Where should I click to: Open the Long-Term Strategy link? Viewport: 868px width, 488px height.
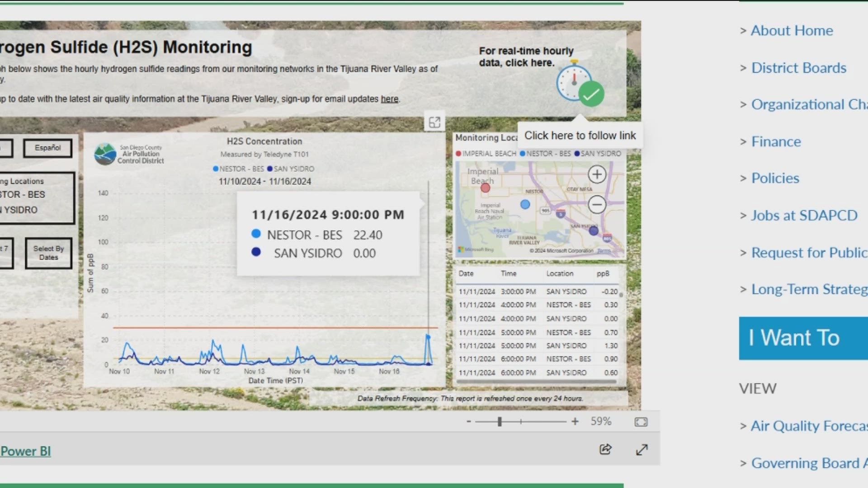[x=809, y=289]
